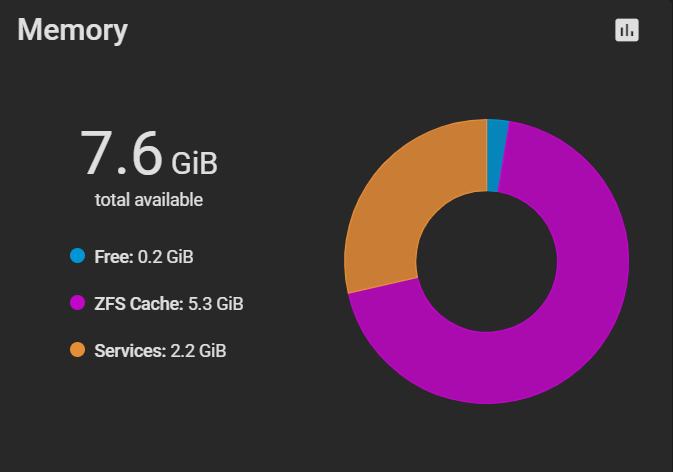Click the dark center hole of the donut
The width and height of the screenshot is (673, 472).
(x=487, y=261)
